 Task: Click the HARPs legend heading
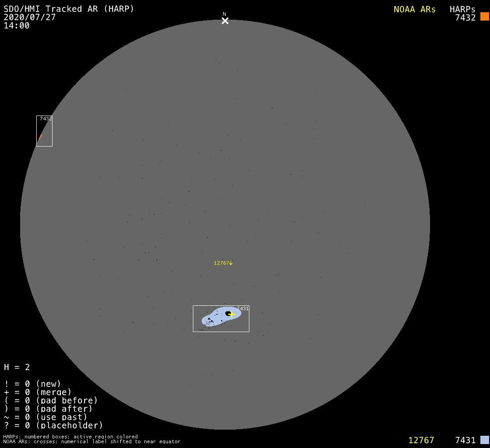(462, 9)
